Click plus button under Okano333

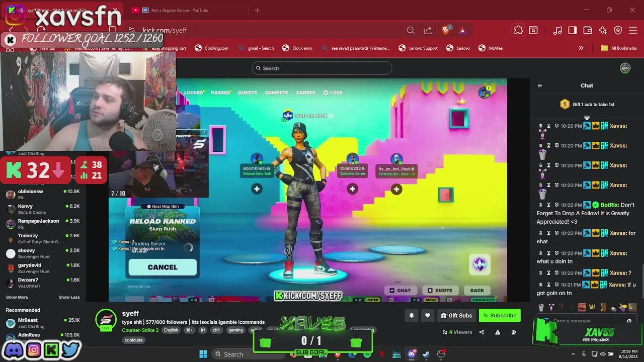(352, 189)
